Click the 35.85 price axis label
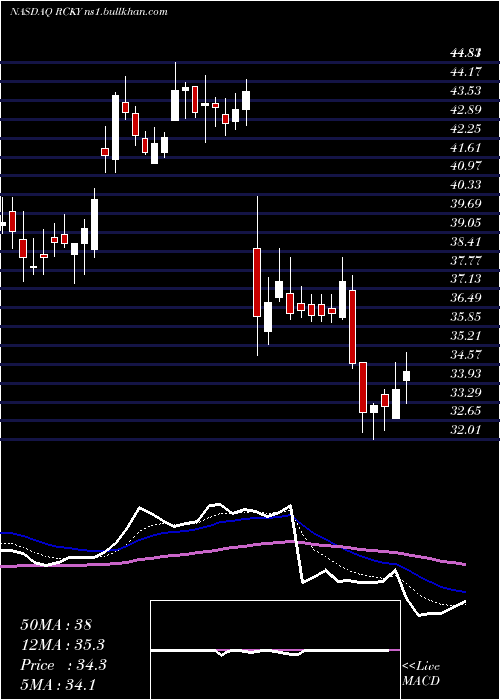This screenshot has width=500, height=700. 466,317
